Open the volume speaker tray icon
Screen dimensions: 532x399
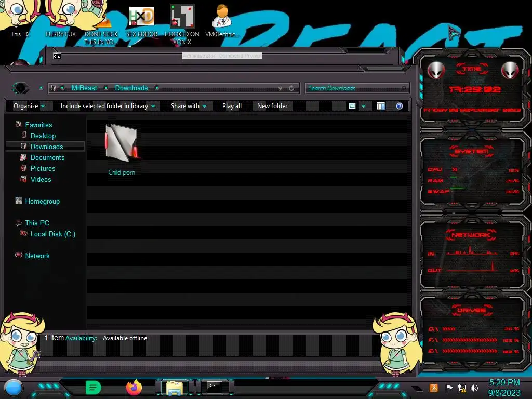pyautogui.click(x=474, y=388)
